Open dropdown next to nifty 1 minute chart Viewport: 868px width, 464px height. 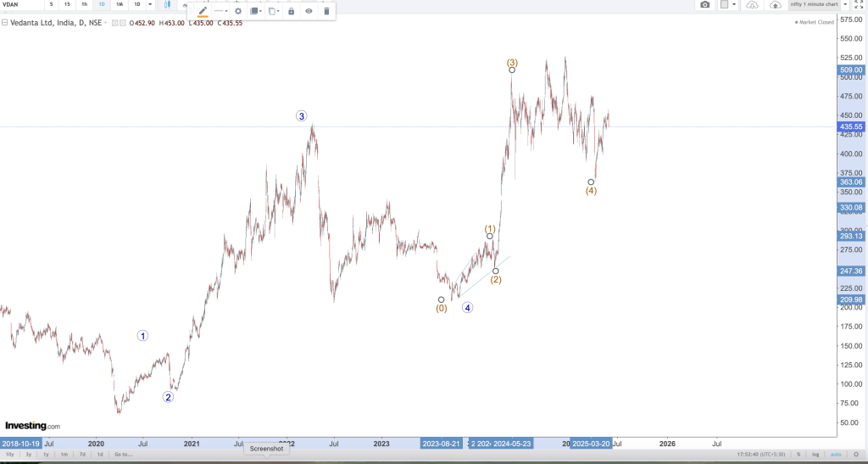point(845,4)
